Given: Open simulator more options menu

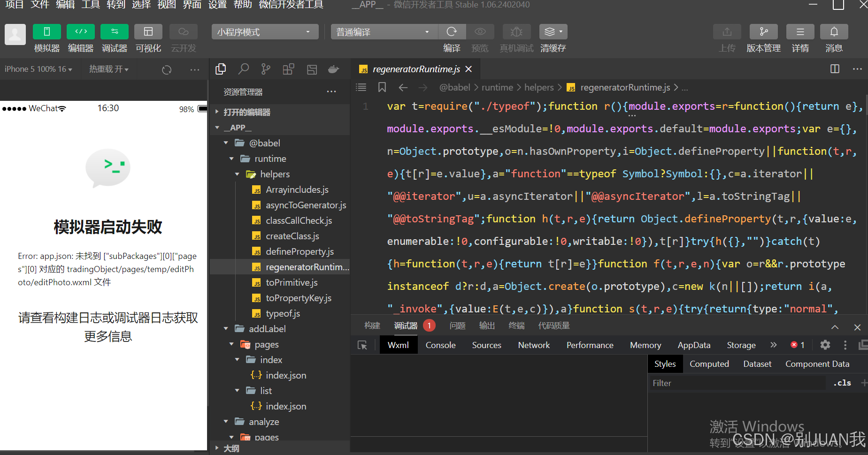Looking at the screenshot, I should (x=195, y=69).
